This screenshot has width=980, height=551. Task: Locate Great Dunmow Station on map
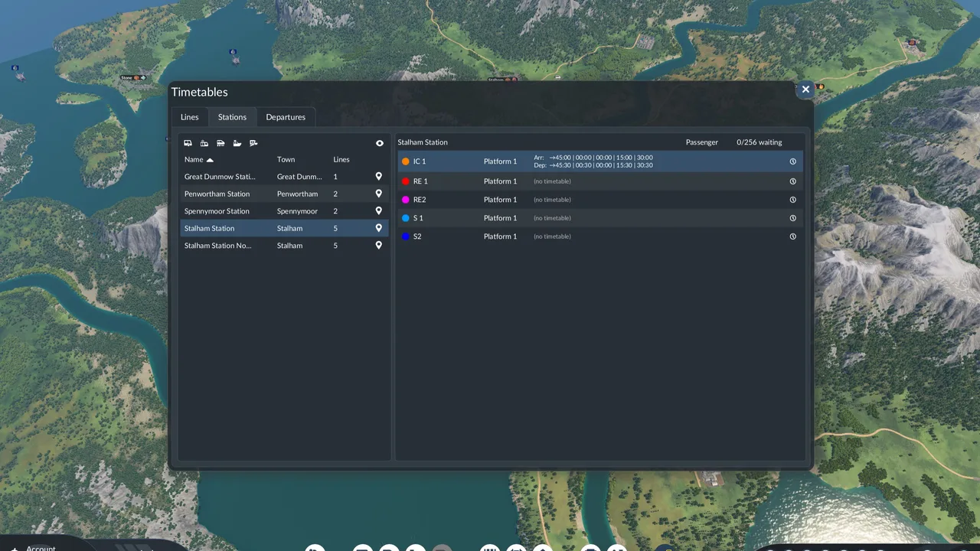coord(378,177)
